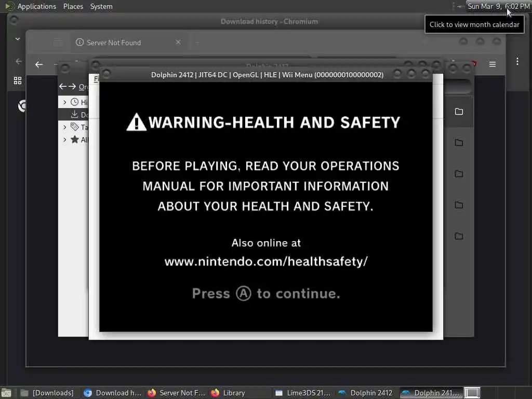The height and width of the screenshot is (399, 532).
Task: Click the Dolphin Wii Menu title bar
Action: 267,75
